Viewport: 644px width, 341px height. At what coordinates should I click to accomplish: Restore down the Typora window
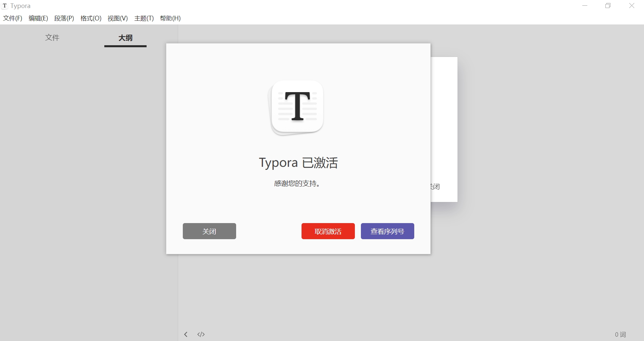[608, 6]
